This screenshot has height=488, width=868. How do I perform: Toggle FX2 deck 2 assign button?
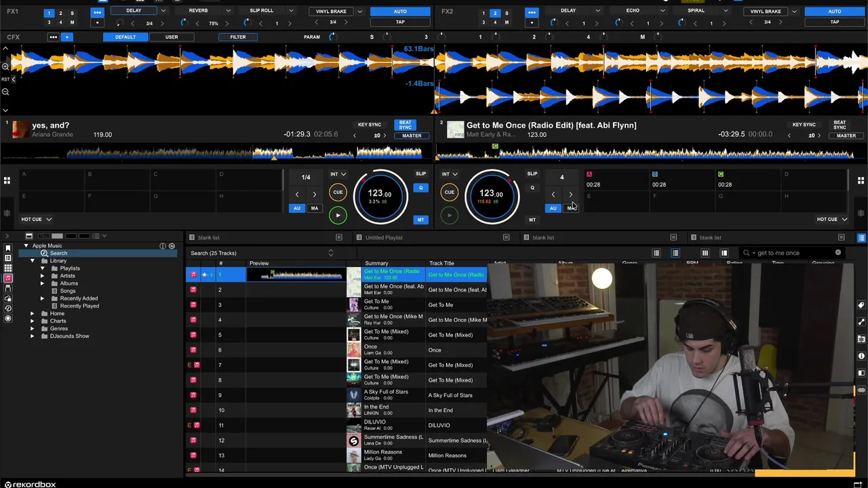click(494, 13)
